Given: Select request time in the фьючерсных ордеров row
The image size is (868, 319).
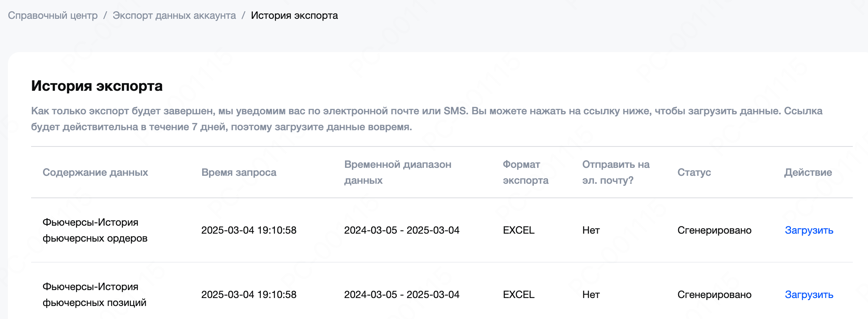Looking at the screenshot, I should tap(249, 230).
